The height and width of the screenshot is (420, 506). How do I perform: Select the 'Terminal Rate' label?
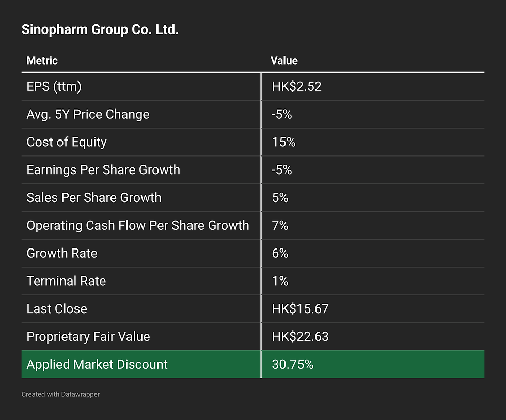click(x=66, y=281)
